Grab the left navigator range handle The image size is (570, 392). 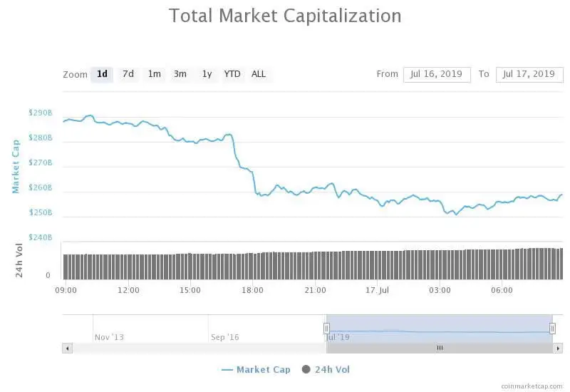[x=326, y=329]
